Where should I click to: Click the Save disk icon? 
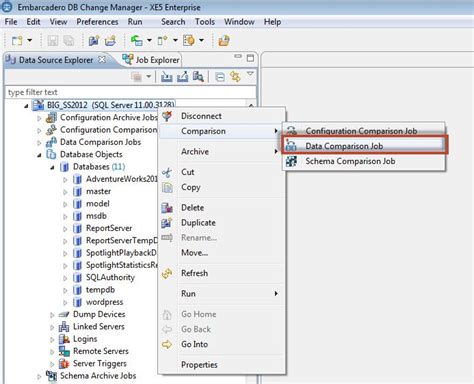(x=53, y=41)
